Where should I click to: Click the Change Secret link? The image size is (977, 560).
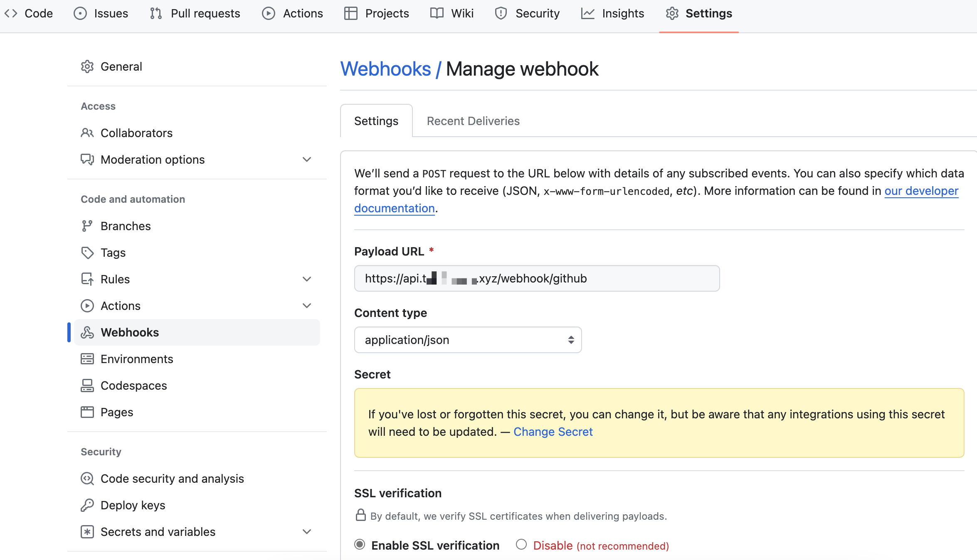(x=553, y=432)
